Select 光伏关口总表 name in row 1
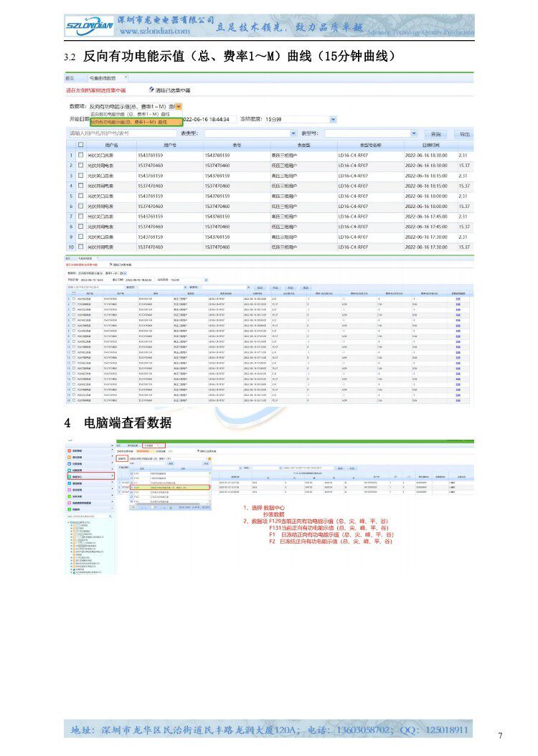This screenshot has width=538, height=756. tap(100, 156)
